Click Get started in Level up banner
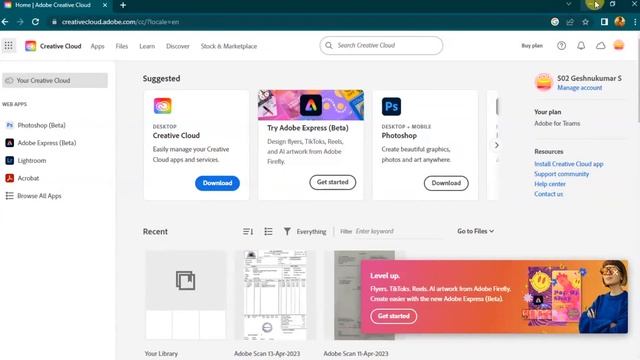 (393, 316)
